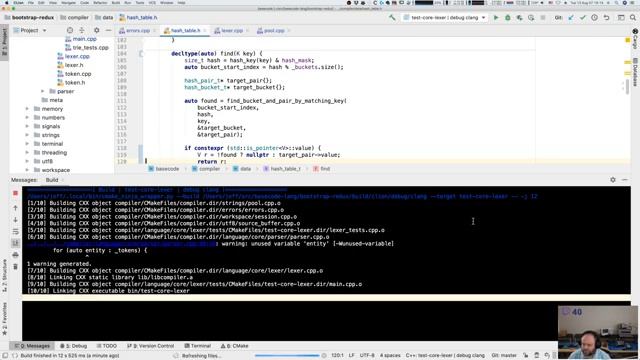
Task: Click Down arrow in Messages panel
Action: pyautogui.click(x=16, y=220)
